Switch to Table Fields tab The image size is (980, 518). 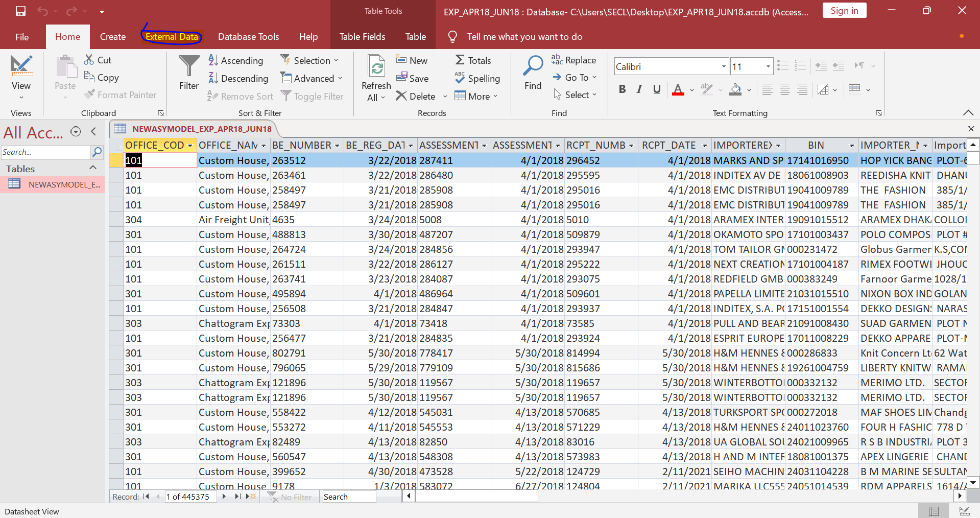pyautogui.click(x=363, y=37)
